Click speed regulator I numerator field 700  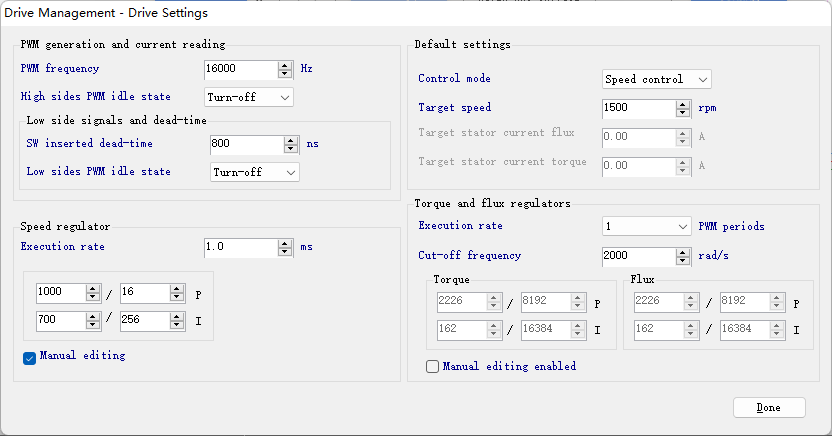(x=61, y=321)
